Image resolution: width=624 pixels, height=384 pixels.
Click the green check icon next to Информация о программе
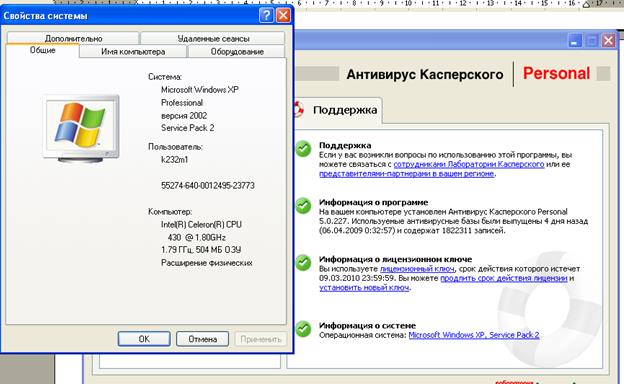click(303, 206)
